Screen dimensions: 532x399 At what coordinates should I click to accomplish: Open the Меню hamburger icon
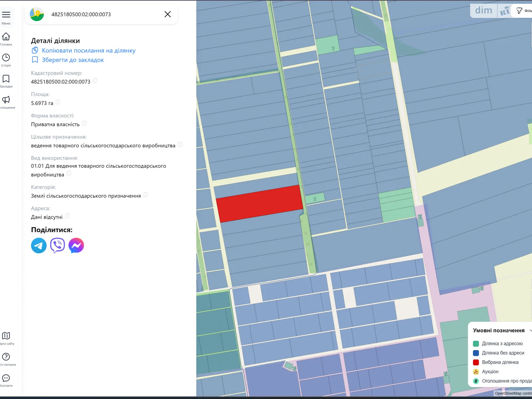click(6, 14)
